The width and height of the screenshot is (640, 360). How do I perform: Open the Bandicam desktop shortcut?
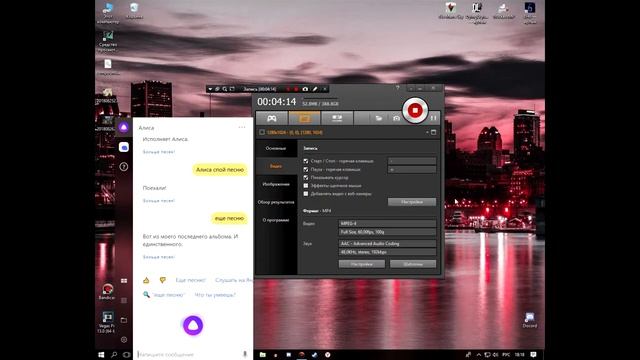coord(107,292)
